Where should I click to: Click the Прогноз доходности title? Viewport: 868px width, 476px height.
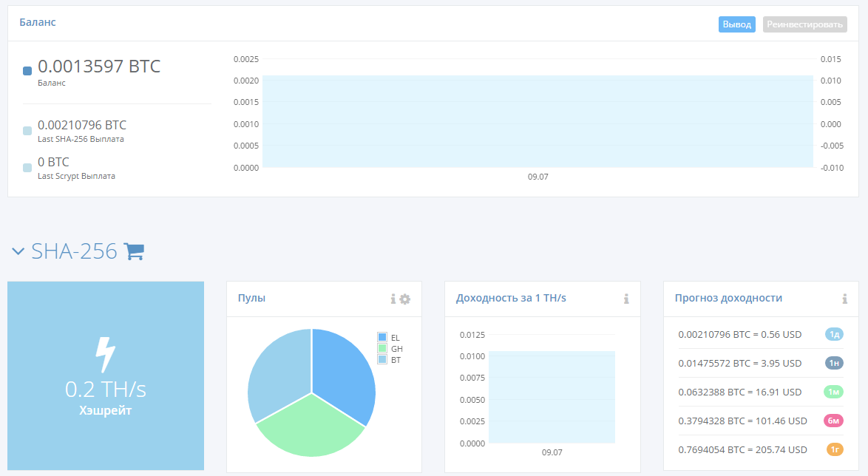click(728, 298)
